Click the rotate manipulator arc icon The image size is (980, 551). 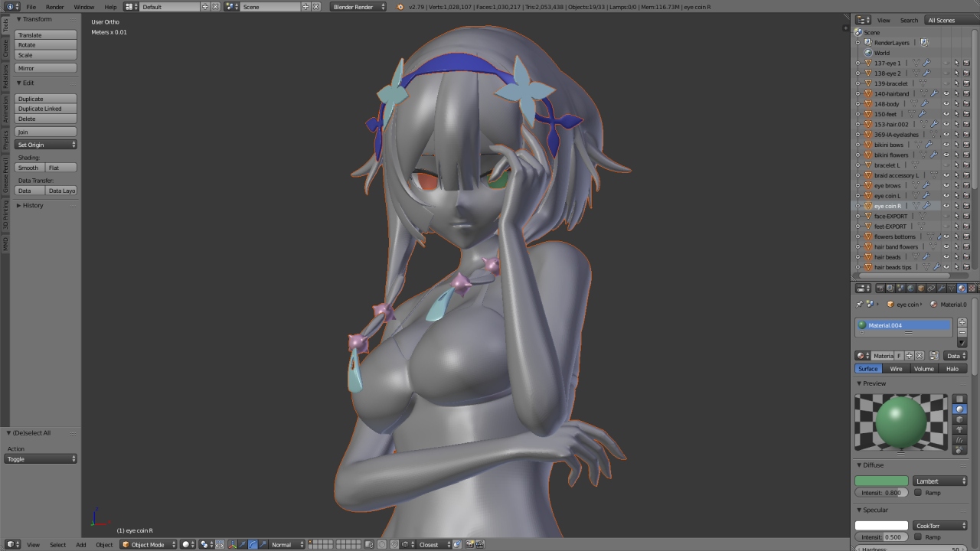[253, 544]
